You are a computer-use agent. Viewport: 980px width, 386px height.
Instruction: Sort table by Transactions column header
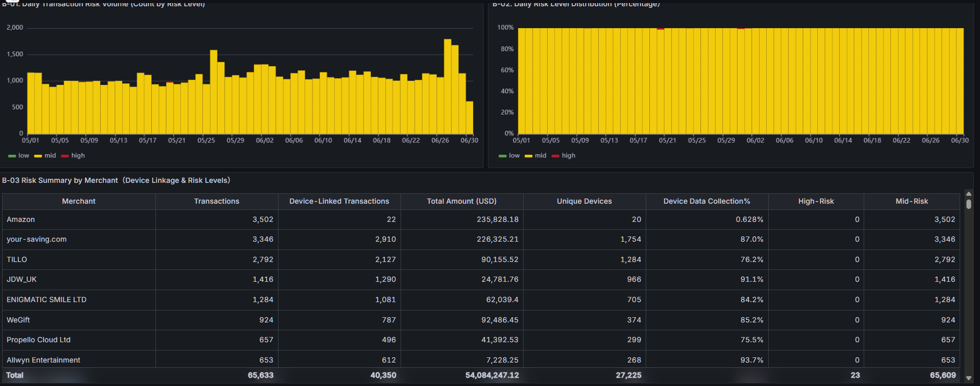216,202
